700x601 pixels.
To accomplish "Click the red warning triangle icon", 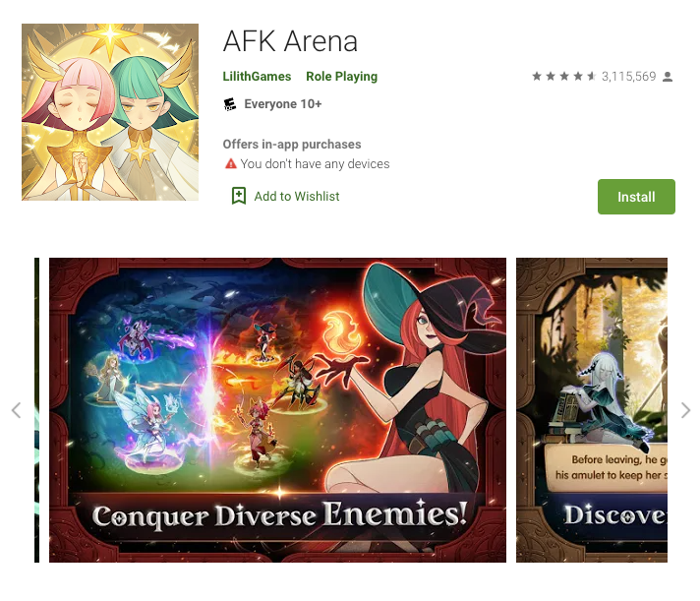I will [x=230, y=163].
